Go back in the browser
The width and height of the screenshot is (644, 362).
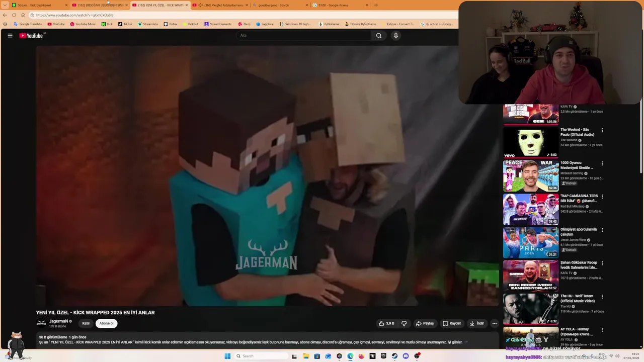(5, 15)
